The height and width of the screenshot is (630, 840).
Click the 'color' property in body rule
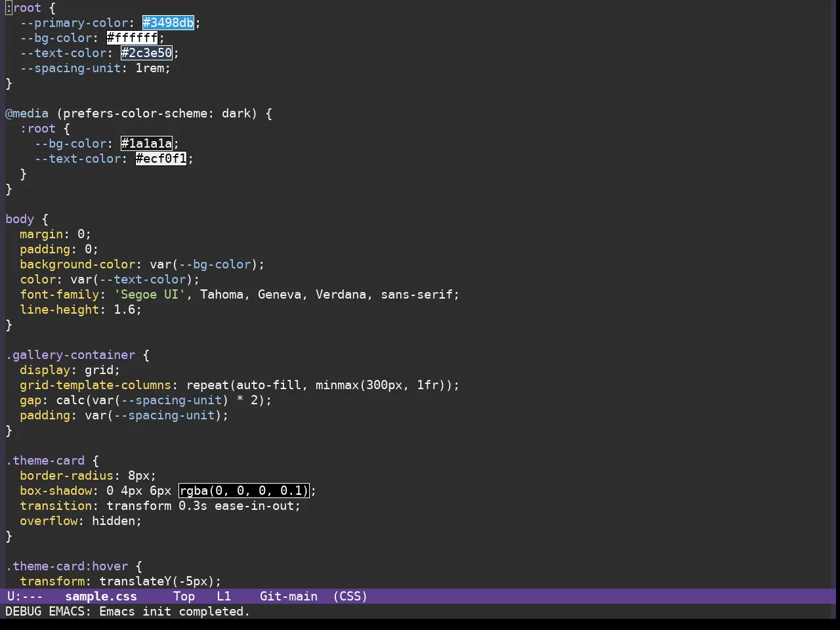[37, 280]
